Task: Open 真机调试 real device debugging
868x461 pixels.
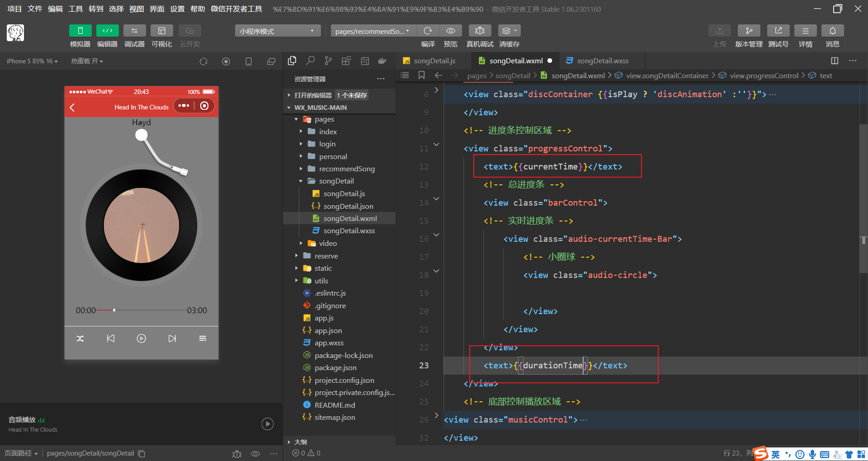Action: tap(480, 31)
